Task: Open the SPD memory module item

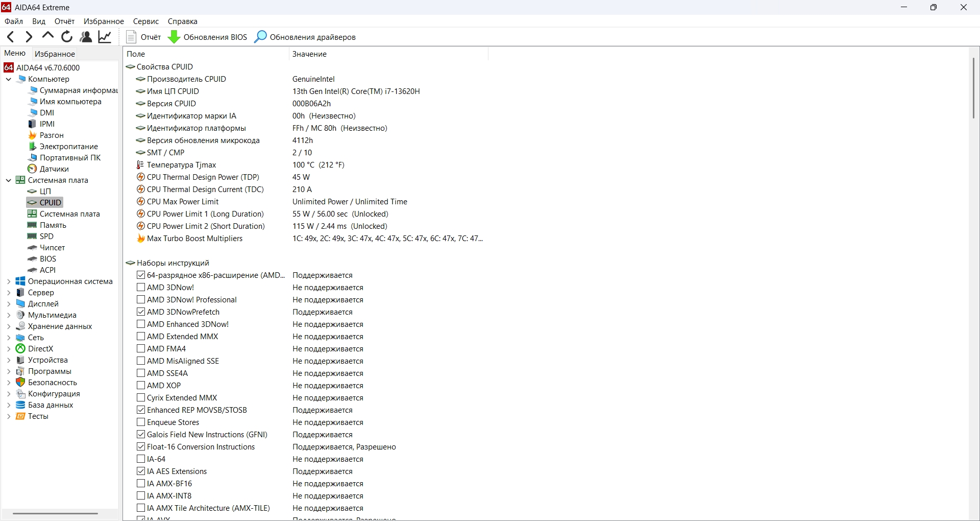Action: pyautogui.click(x=40, y=236)
